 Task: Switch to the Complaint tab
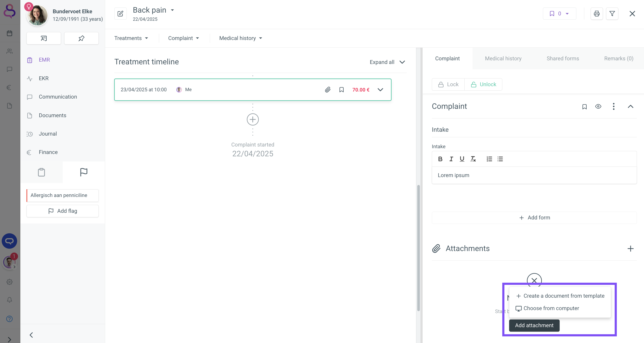[447, 58]
